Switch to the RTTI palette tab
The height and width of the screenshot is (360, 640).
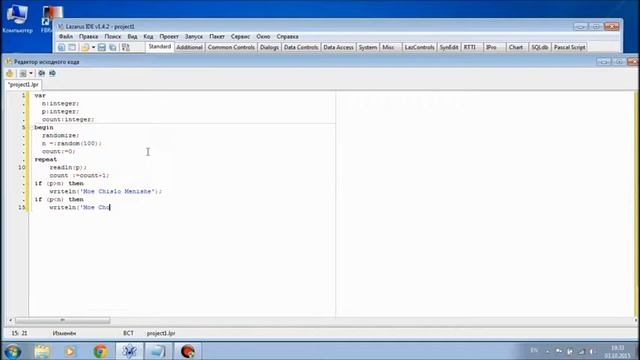tap(470, 47)
